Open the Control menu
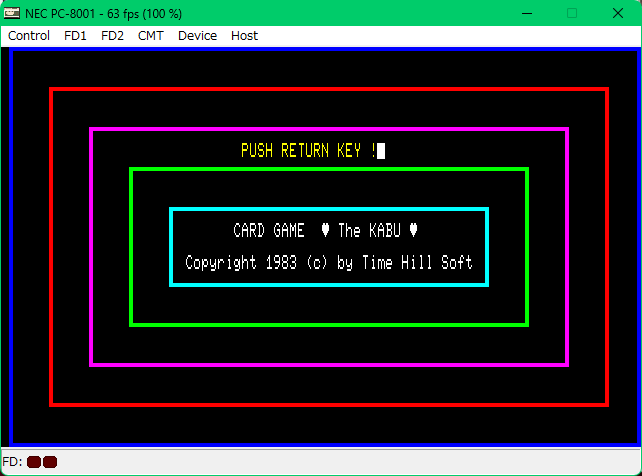 [x=29, y=36]
